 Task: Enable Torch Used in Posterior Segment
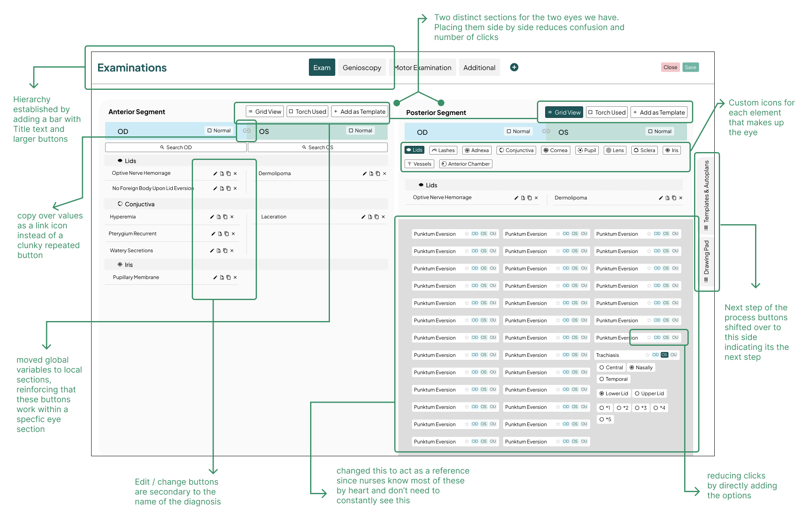click(606, 113)
